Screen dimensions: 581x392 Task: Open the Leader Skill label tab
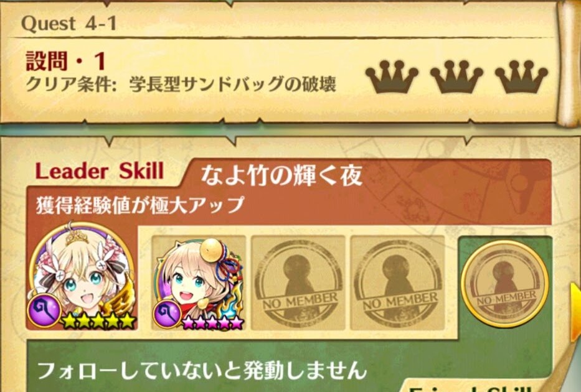(100, 172)
